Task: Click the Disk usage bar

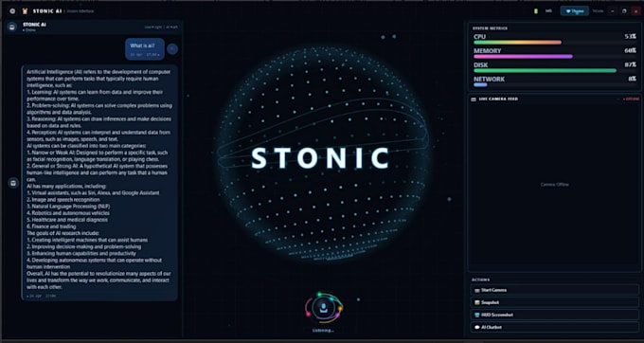Action: click(555, 71)
